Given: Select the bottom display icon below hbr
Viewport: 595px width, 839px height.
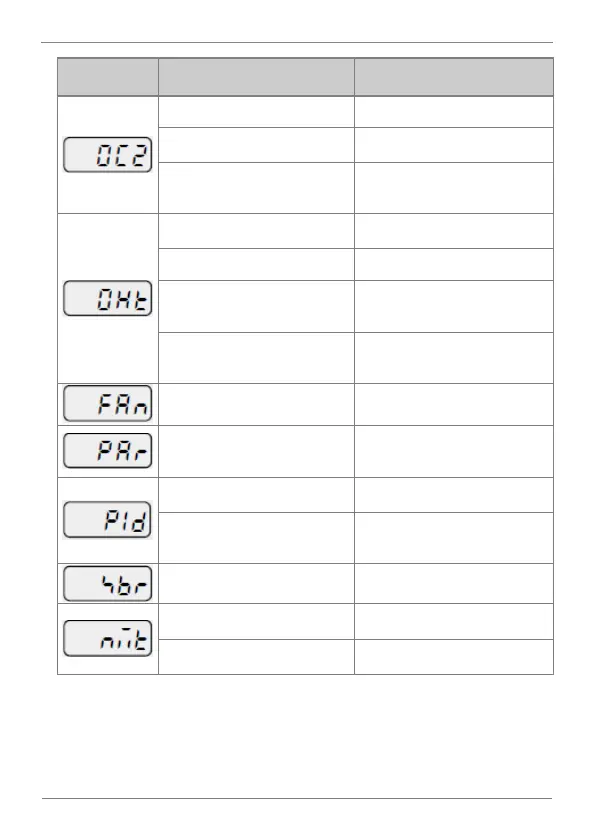Looking at the screenshot, I should click(108, 638).
